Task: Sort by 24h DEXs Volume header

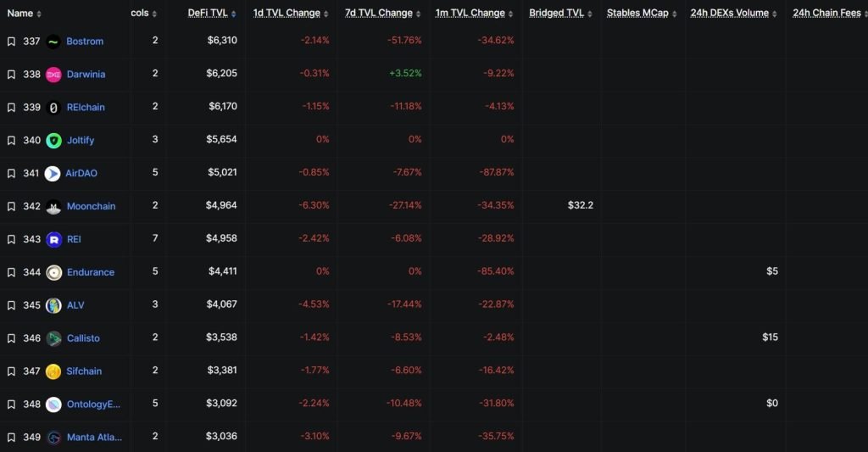Action: 729,14
